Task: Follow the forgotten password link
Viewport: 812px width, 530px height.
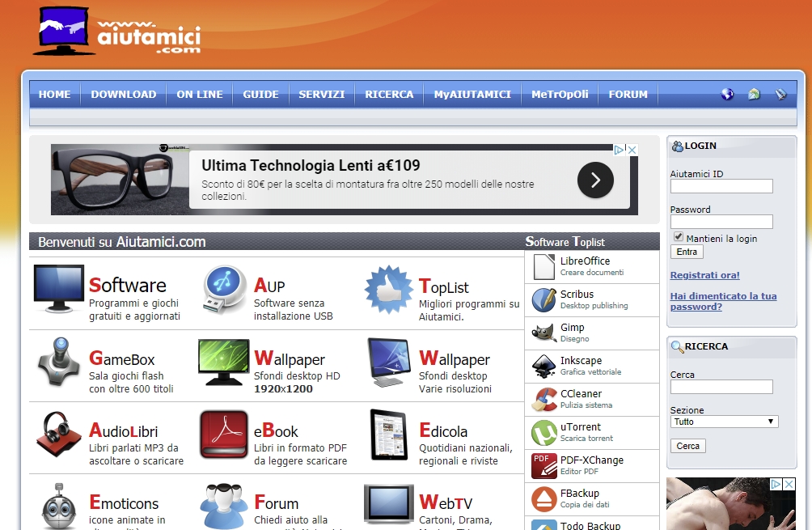Action: click(724, 301)
